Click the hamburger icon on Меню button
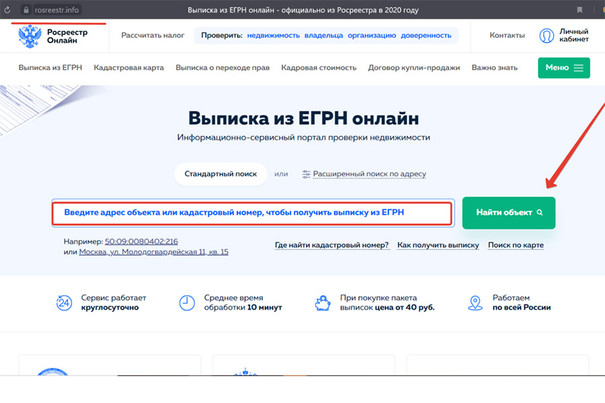Screen dimensions: 605x403 578,68
